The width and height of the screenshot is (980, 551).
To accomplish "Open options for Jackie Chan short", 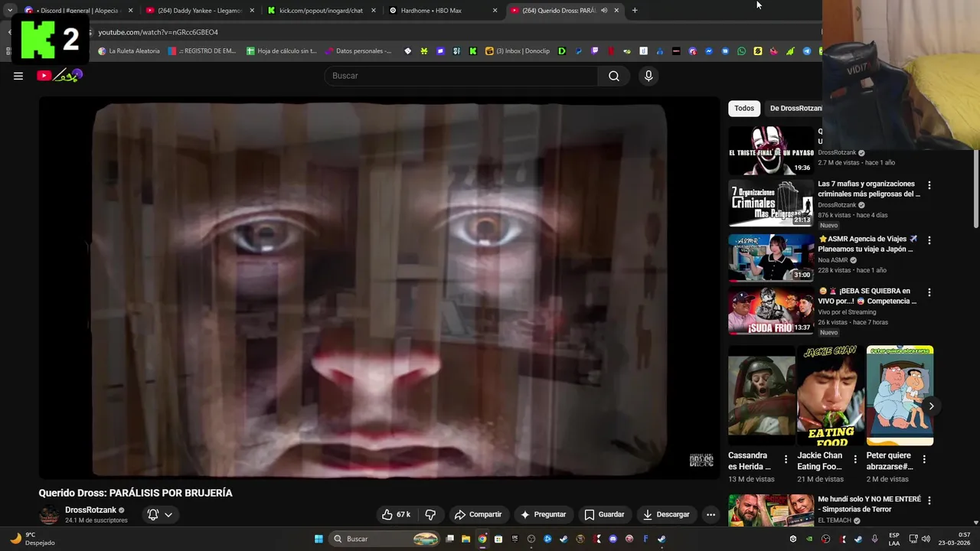I will pyautogui.click(x=855, y=459).
